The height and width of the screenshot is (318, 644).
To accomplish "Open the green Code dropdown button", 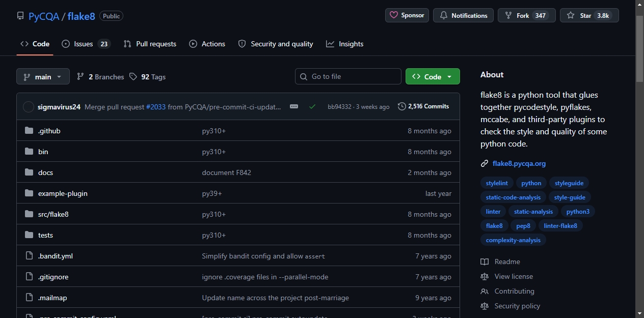I will pyautogui.click(x=433, y=76).
